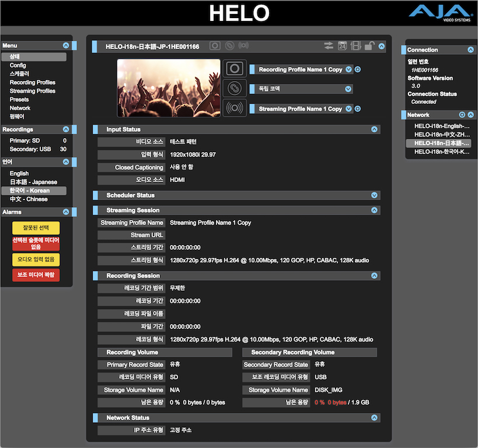Collapse the 언어 language panel
This screenshot has height=448, width=478.
pos(66,162)
